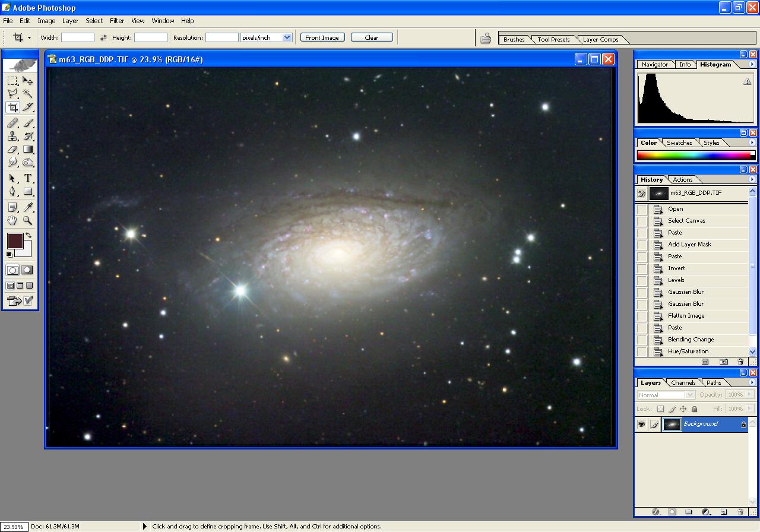Click the Eyedropper tool
Screen dimensions: 760x532
28,207
